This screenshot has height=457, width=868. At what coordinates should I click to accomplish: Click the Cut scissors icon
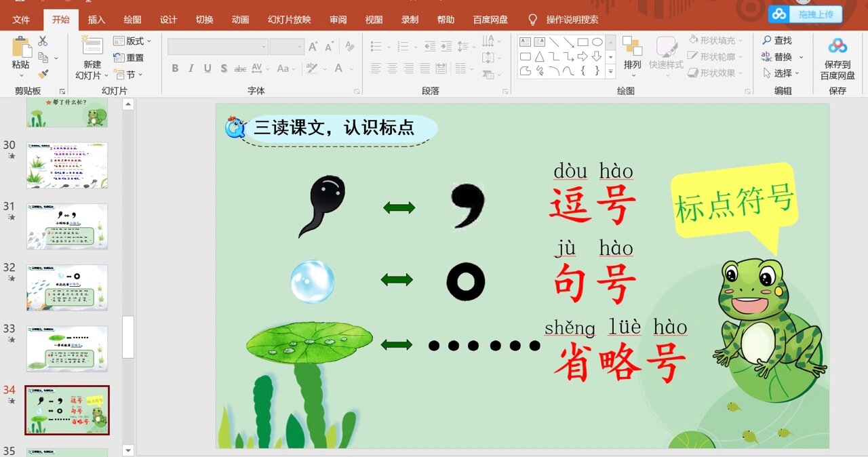coord(43,42)
